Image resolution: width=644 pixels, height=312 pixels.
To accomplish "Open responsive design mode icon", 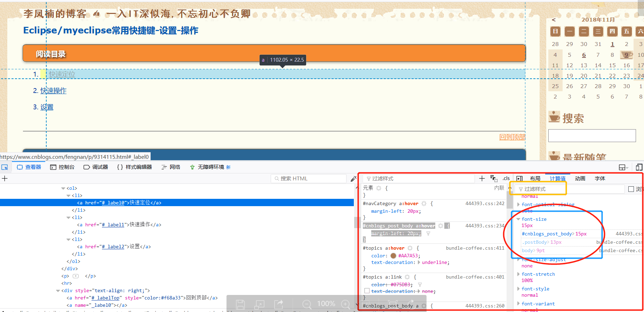I will [x=639, y=167].
